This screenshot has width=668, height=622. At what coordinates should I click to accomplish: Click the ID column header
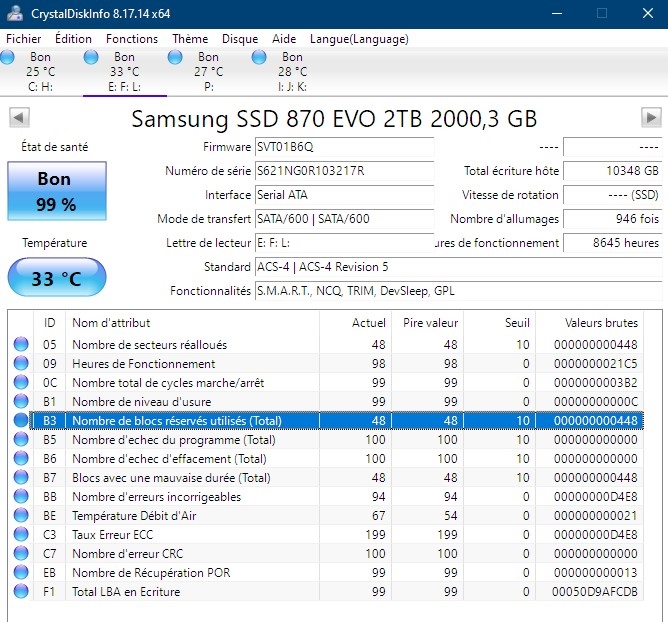click(49, 323)
